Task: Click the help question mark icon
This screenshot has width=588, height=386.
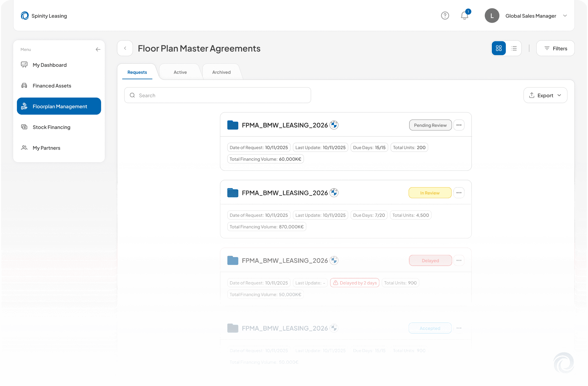Action: [445, 16]
